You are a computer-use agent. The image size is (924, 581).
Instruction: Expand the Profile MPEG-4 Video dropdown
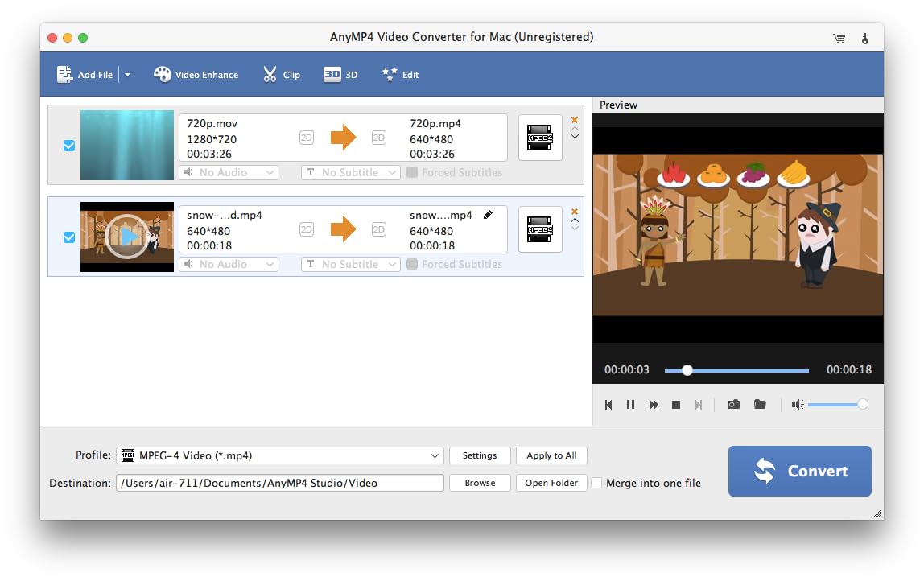[x=435, y=455]
